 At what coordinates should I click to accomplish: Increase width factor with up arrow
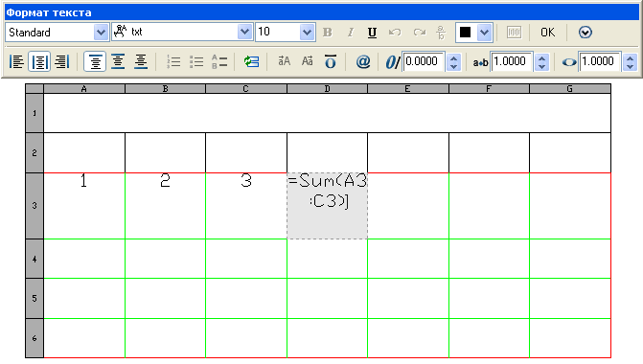point(630,57)
